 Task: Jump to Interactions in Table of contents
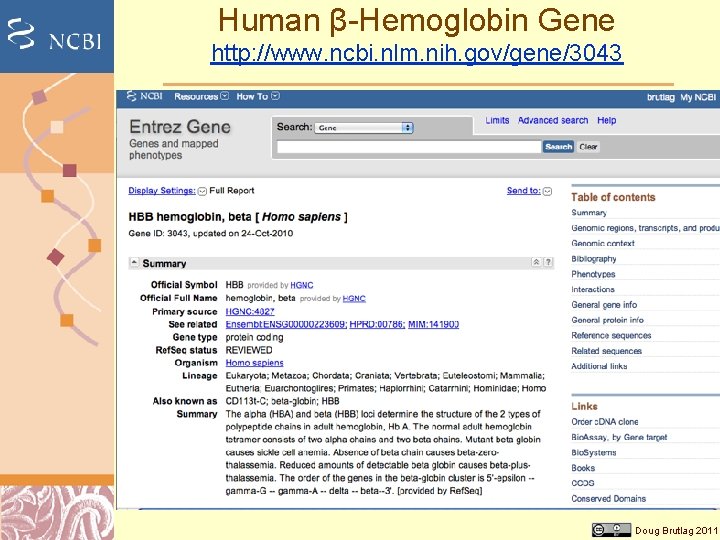[x=593, y=289]
